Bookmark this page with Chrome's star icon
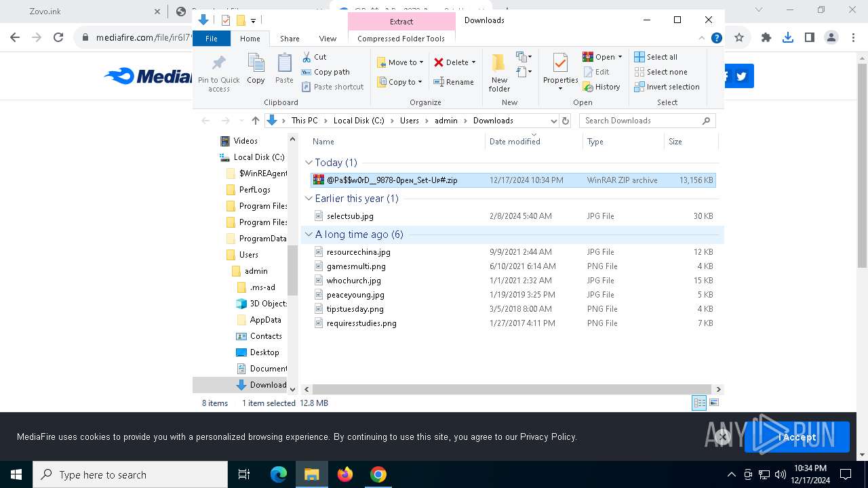 click(739, 38)
